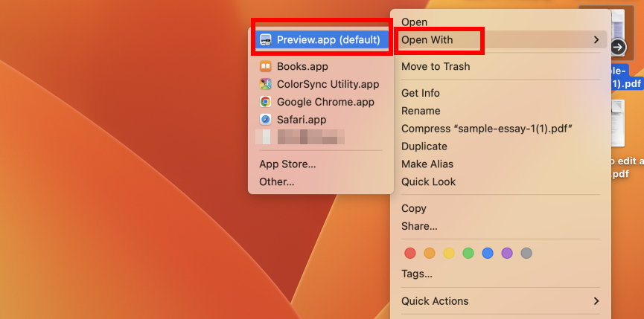Apply the purple color tag
The image size is (644, 319).
[507, 254]
